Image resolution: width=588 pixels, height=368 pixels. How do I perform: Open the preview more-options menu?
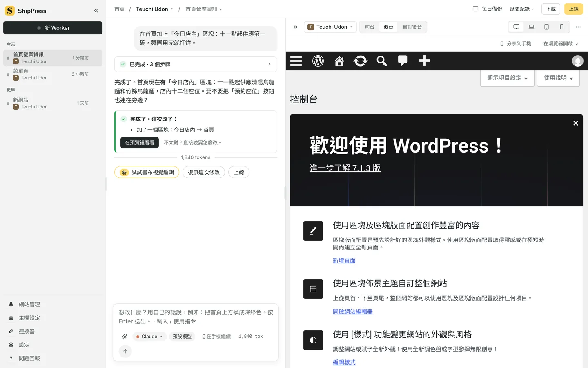click(x=578, y=27)
